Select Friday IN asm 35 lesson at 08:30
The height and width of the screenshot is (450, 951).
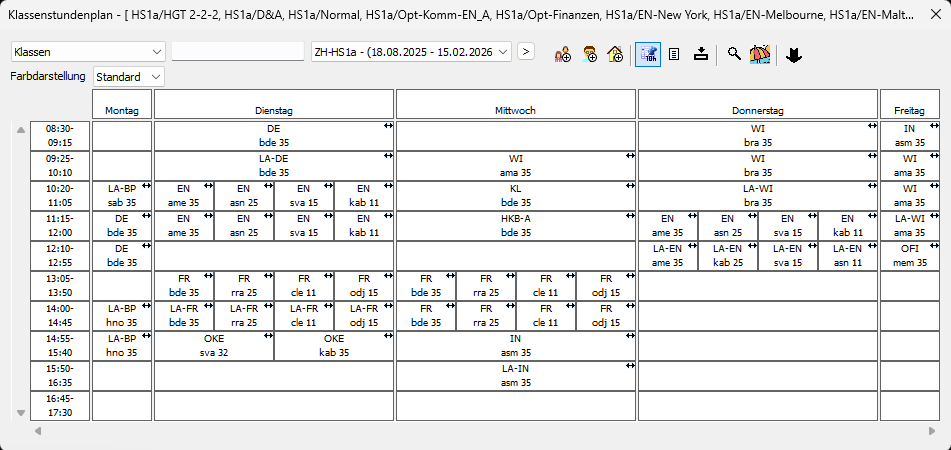click(909, 135)
